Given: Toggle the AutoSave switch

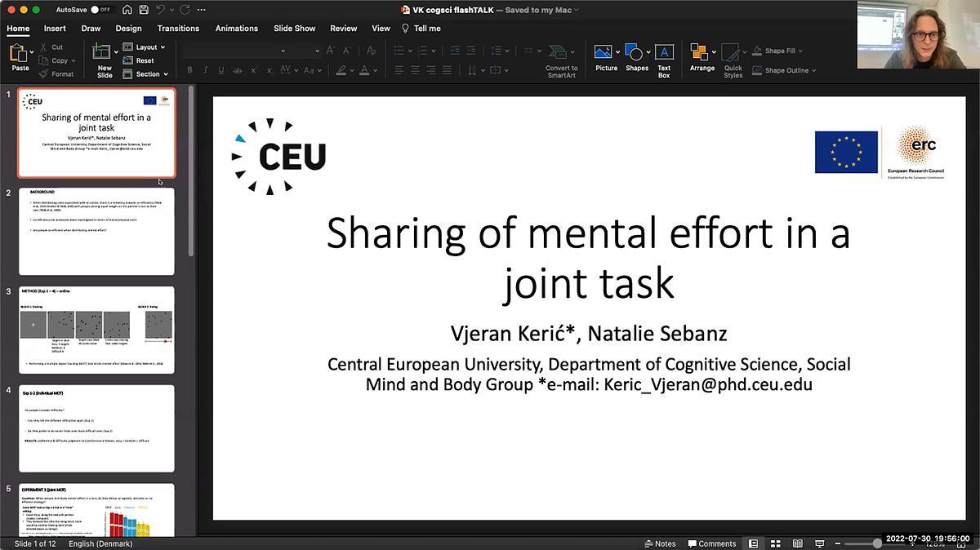Looking at the screenshot, I should pos(100,10).
